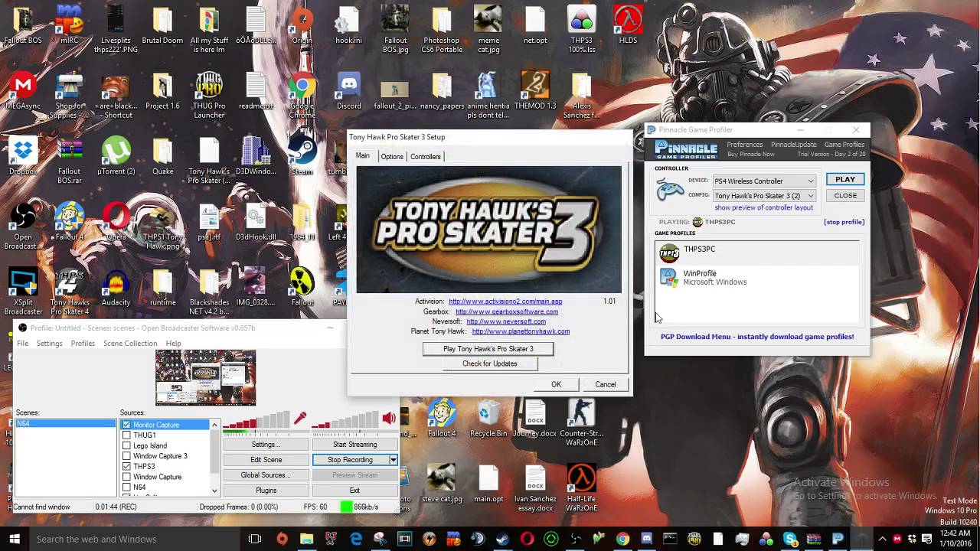Image resolution: width=980 pixels, height=551 pixels.
Task: Click sources list scroll-down arrow
Action: (x=214, y=491)
